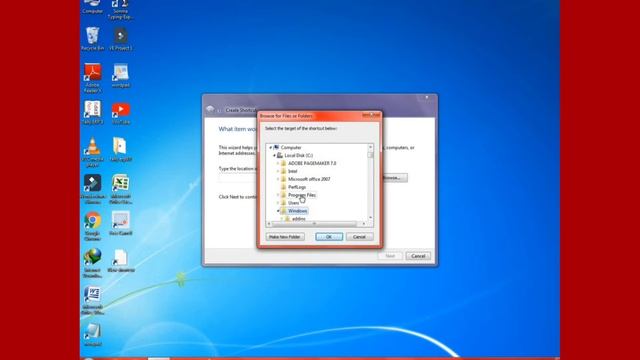Viewport: 640px width, 360px height.
Task: Click the tree vertical scrollbar down arrow
Action: point(371,218)
